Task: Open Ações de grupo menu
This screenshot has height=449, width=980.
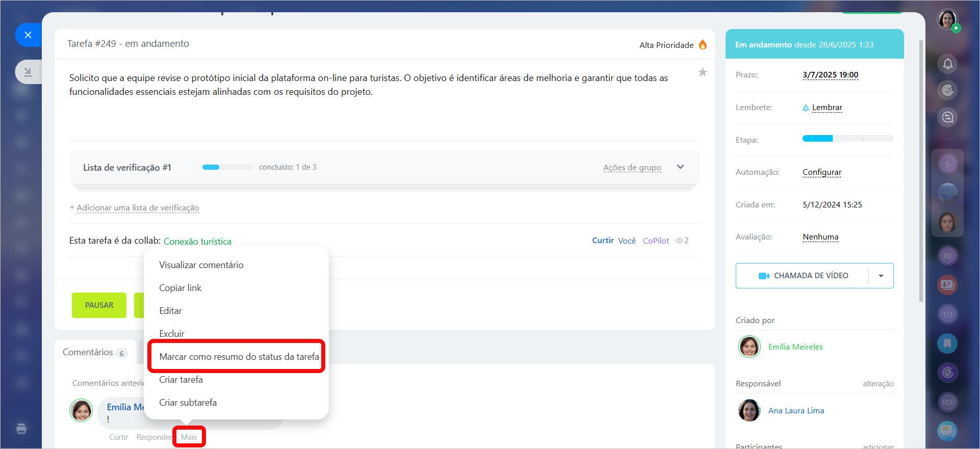Action: tap(632, 168)
